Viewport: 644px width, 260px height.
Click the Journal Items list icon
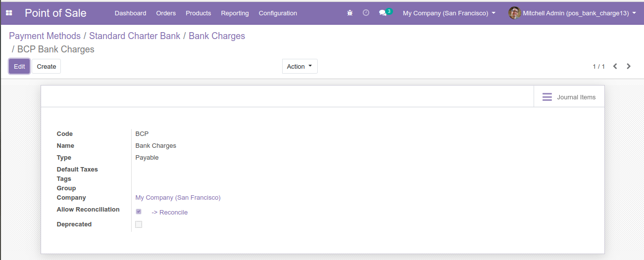[547, 97]
